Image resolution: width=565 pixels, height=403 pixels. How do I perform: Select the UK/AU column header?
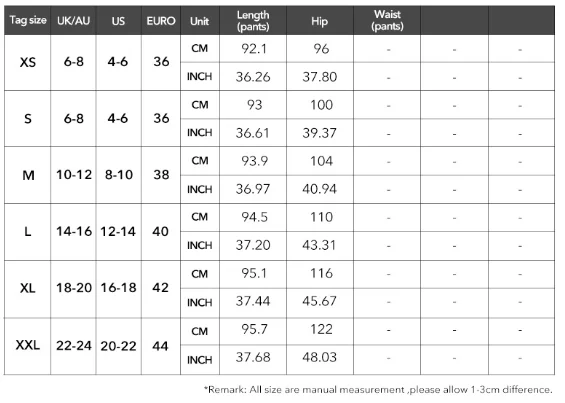point(73,20)
